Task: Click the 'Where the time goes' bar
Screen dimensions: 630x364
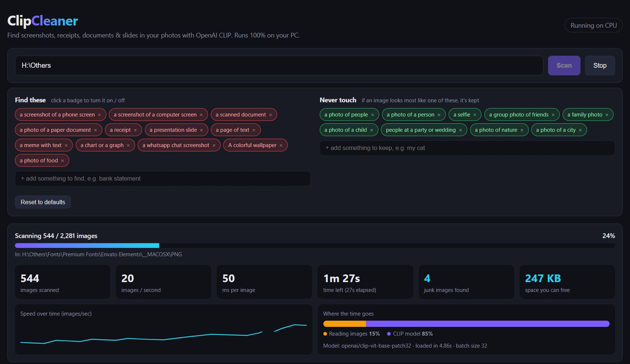Action: pos(466,324)
